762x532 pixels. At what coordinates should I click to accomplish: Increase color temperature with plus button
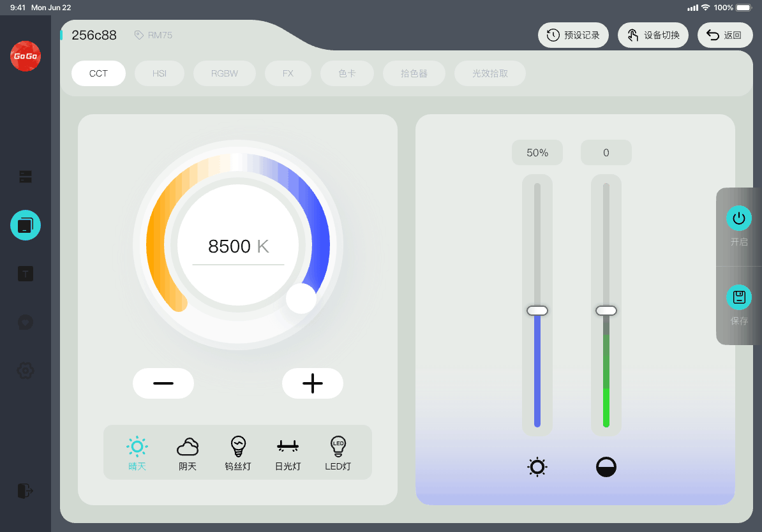tap(313, 383)
